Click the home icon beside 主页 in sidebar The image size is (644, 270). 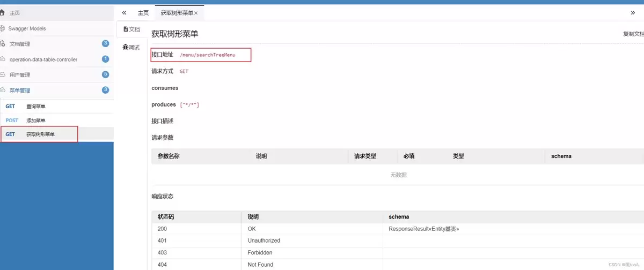3,12
